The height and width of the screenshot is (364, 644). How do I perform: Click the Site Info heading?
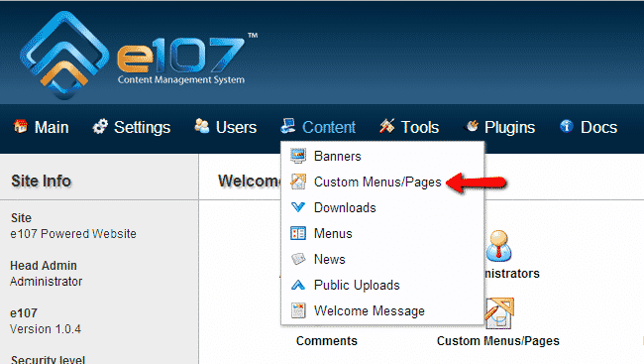coord(41,181)
